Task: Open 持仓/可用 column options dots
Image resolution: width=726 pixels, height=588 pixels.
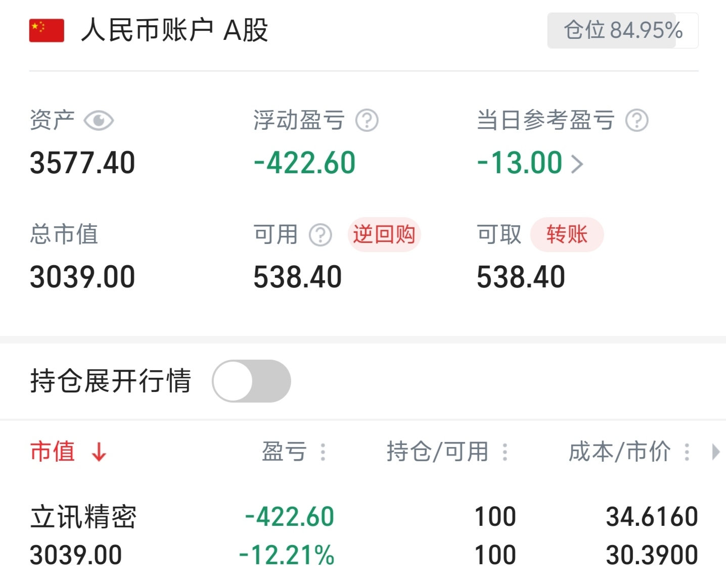Action: click(x=505, y=452)
